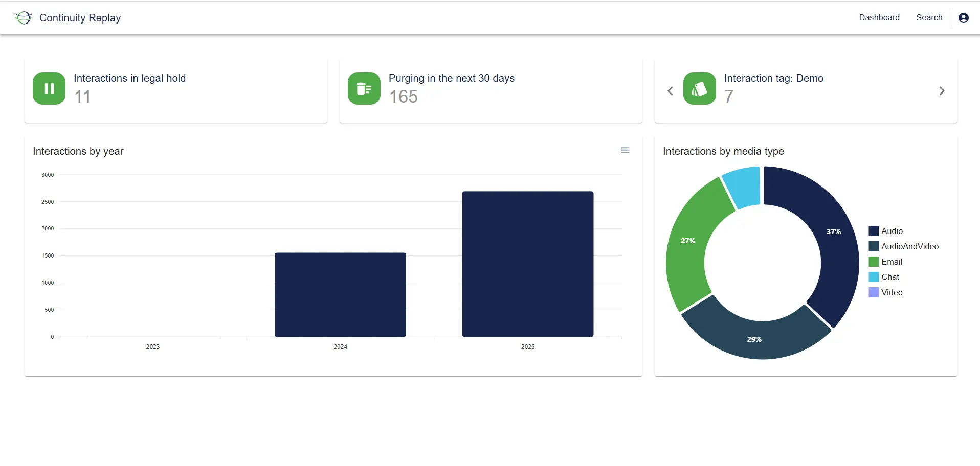Open the Interactions by year chart menu
980x466 pixels.
click(625, 150)
